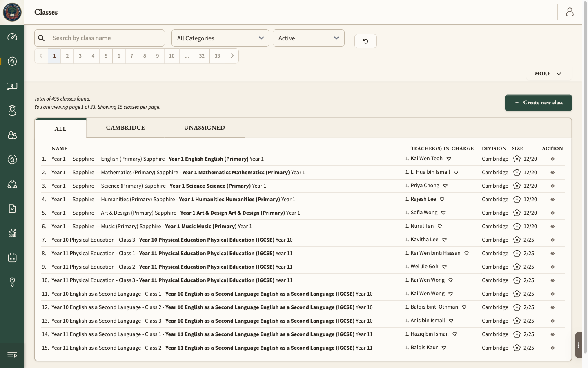
Task: Click Create new class button
Action: point(539,103)
